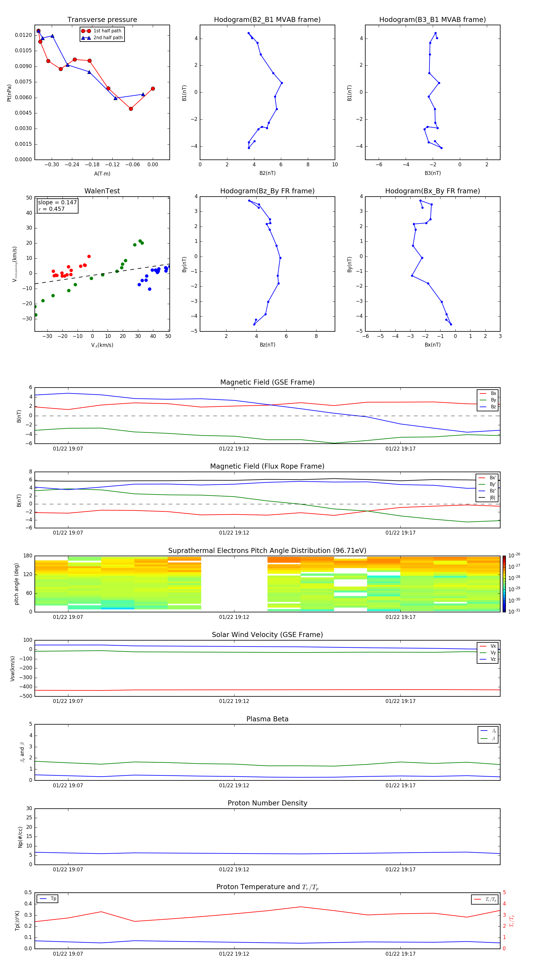Select 'Vy' in the solar wind legend
The image size is (535, 980).
[488, 652]
